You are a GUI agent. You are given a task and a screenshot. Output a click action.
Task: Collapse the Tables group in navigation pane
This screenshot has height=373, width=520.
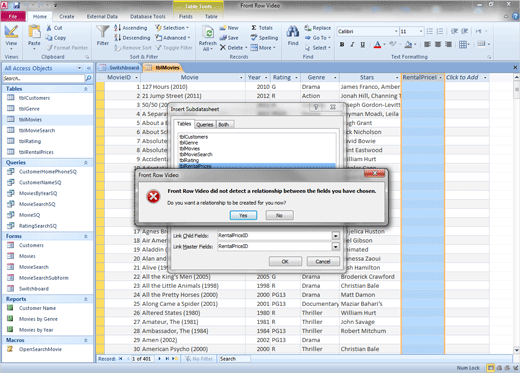click(x=86, y=89)
